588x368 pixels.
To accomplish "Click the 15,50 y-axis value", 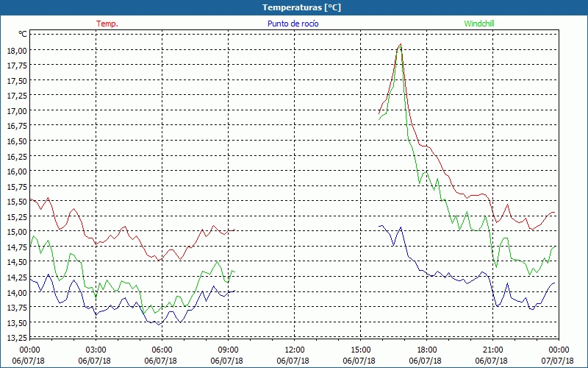I will (x=17, y=201).
